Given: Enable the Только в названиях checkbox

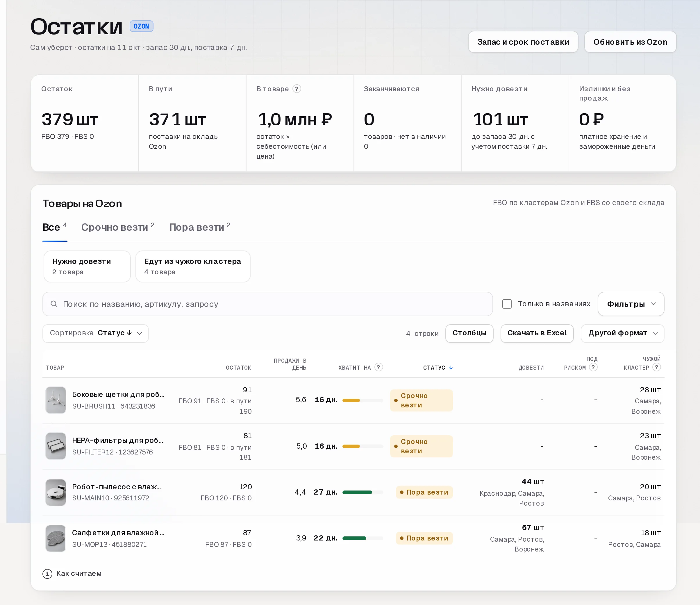Looking at the screenshot, I should coord(507,304).
